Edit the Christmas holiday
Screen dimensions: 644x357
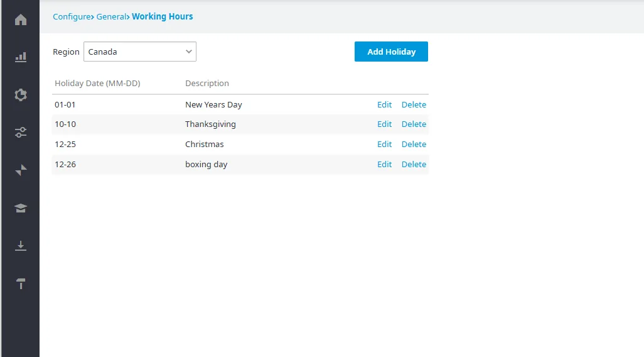click(384, 144)
